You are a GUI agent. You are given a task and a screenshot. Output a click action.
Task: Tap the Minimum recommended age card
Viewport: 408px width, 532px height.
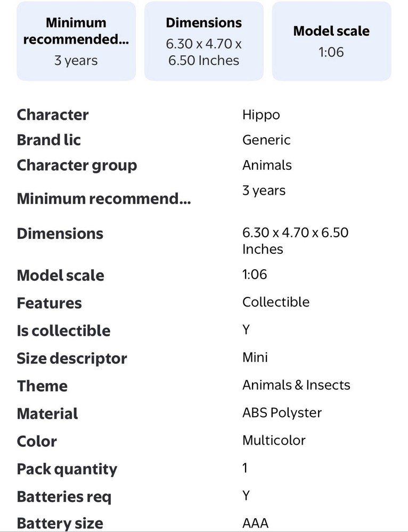76,41
